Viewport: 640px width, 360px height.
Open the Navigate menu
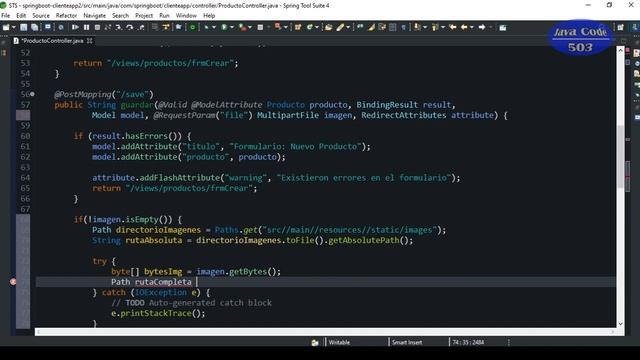94,16
